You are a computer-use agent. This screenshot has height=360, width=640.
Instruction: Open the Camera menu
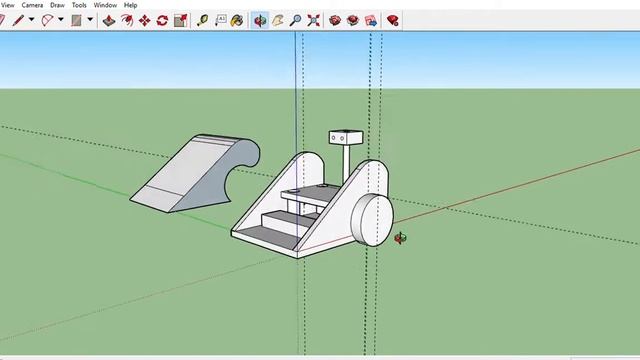pos(32,5)
